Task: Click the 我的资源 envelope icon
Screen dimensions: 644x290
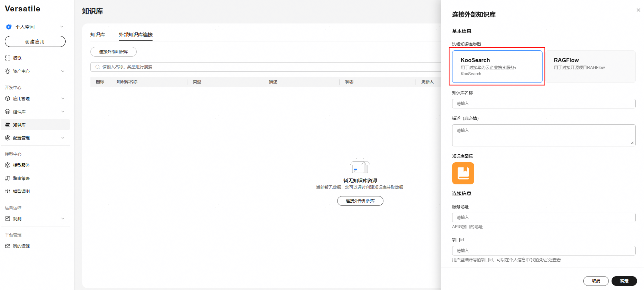Action: [x=8, y=246]
